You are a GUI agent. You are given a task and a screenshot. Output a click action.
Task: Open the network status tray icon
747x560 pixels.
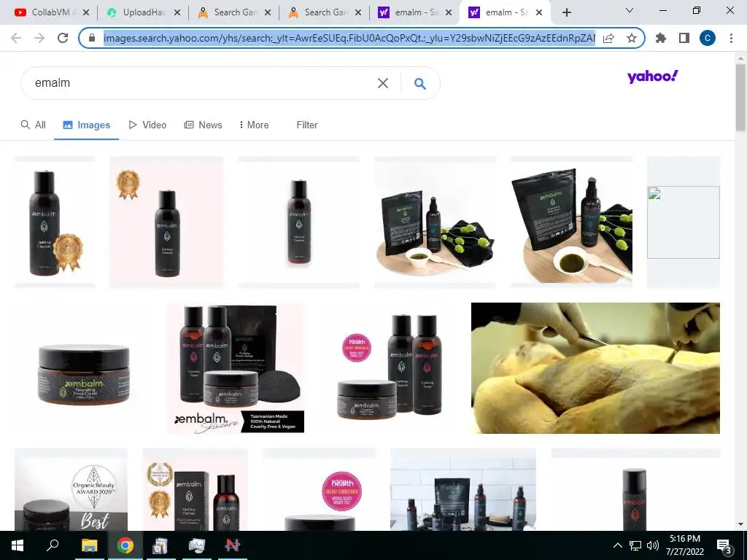(635, 545)
